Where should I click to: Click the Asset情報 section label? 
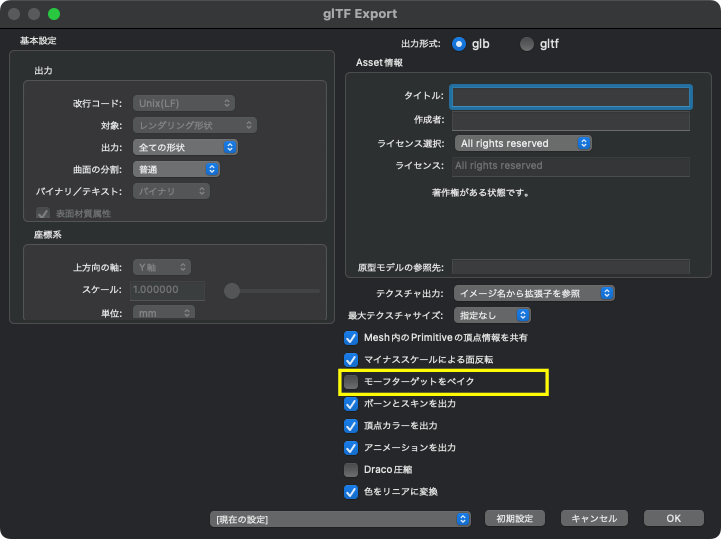(x=379, y=63)
